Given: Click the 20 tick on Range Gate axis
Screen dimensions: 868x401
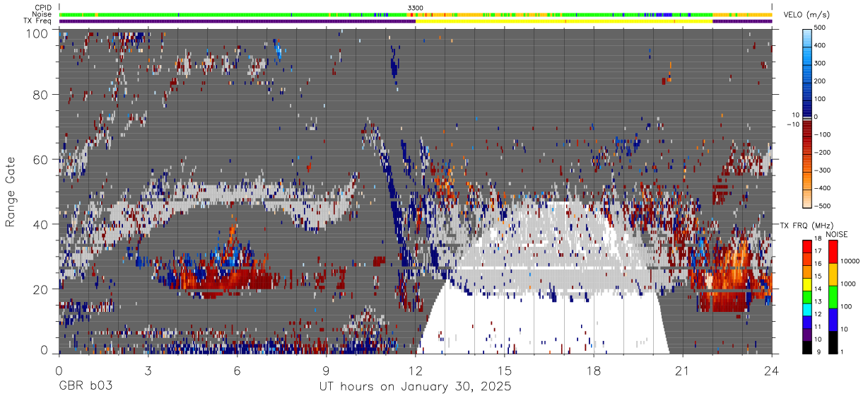Looking at the screenshot, I should (41, 289).
